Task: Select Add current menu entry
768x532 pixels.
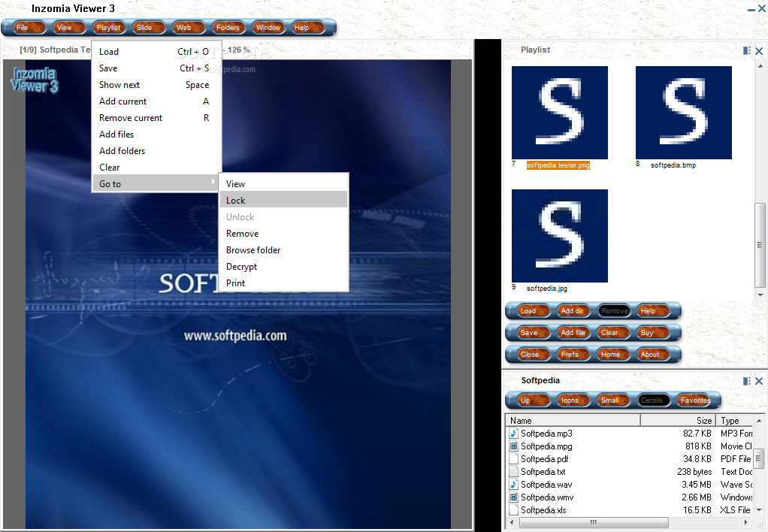Action: 156,101
